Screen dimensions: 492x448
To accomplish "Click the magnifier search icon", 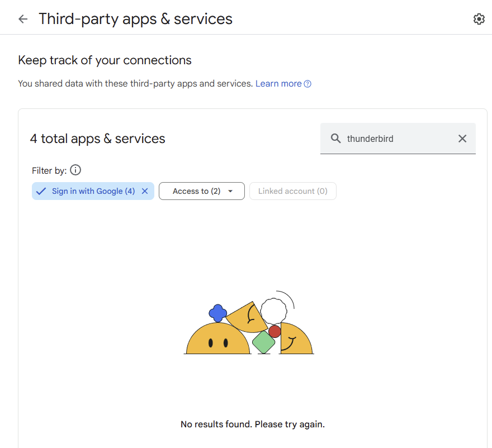I will (335, 139).
